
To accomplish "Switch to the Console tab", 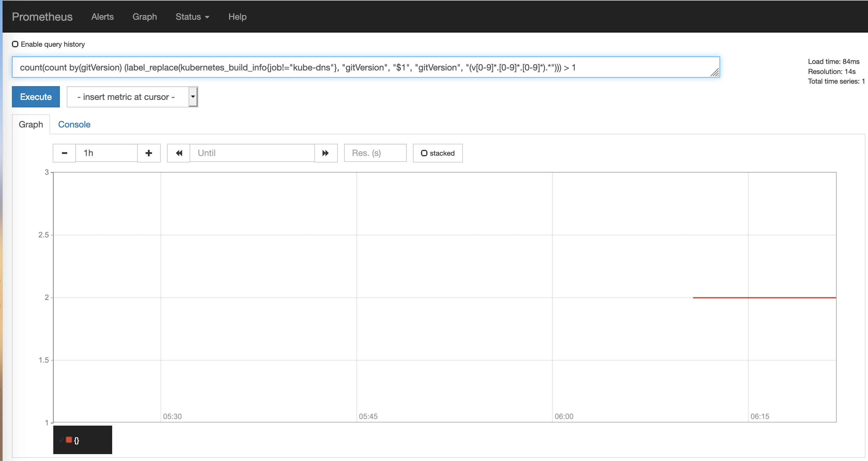I will pyautogui.click(x=74, y=124).
